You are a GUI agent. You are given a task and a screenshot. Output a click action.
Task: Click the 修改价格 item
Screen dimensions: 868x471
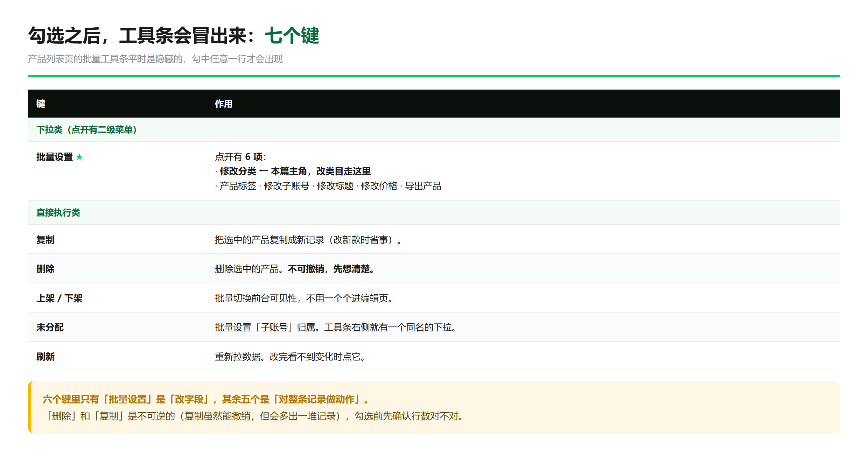point(379,186)
